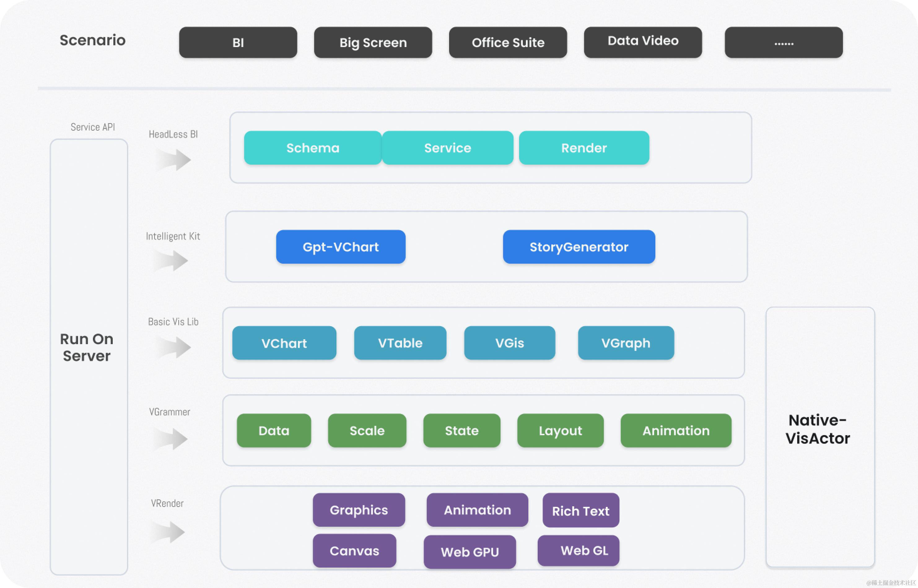Select the BI scenario box

point(238,42)
